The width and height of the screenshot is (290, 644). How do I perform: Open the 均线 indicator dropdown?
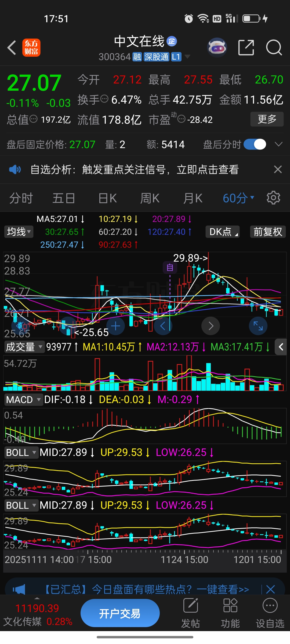19,232
